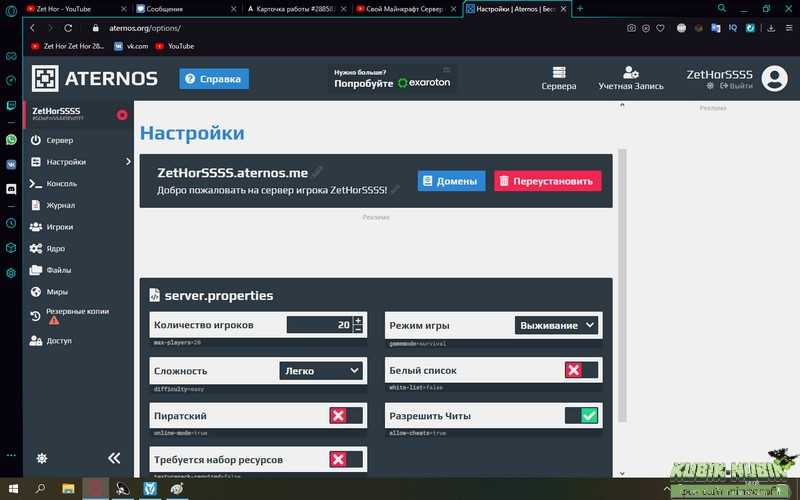The width and height of the screenshot is (800, 500).
Task: Toggle the Пиратский cracked mode switch
Action: coord(346,415)
